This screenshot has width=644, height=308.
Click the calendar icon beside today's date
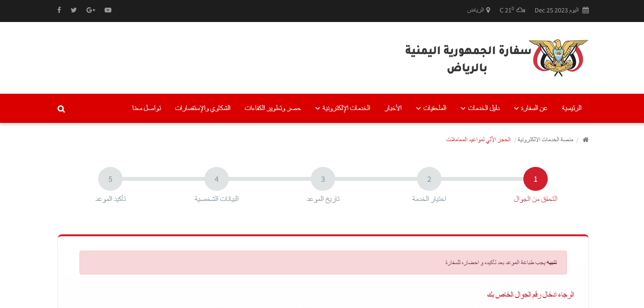coord(585,10)
